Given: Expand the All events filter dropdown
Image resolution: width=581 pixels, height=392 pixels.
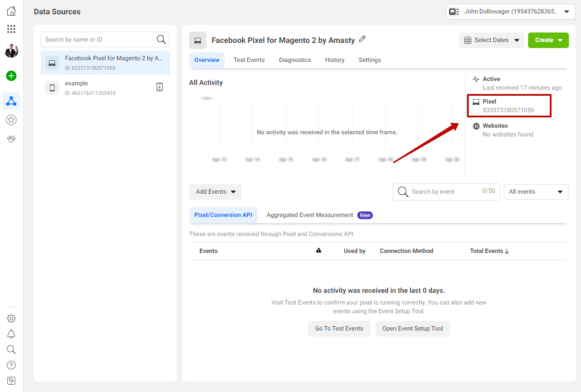Looking at the screenshot, I should tap(536, 192).
